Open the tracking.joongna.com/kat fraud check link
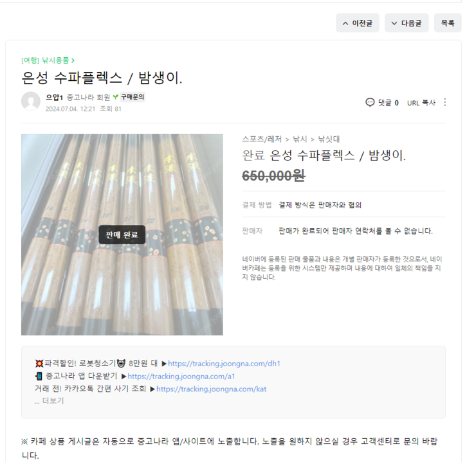476x462 pixels. 211,389
